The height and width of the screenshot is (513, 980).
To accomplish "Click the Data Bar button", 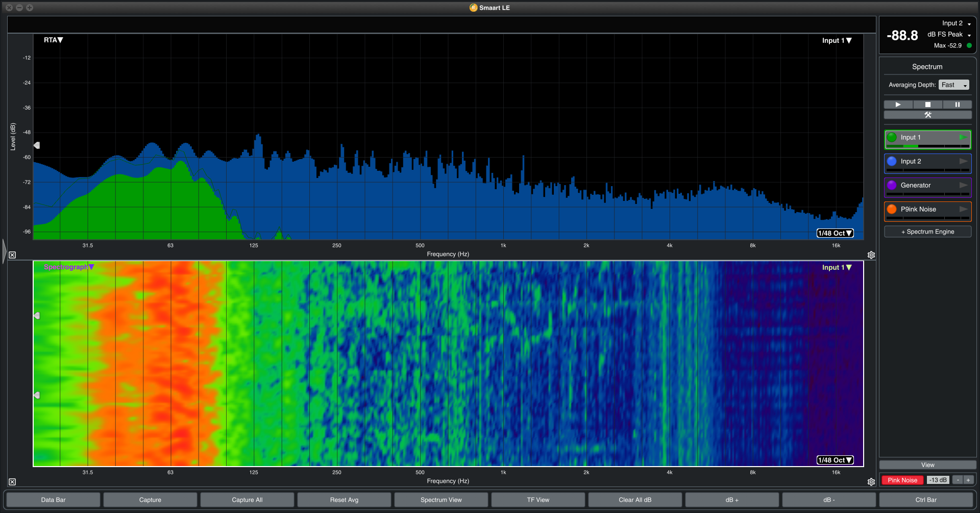I will 53,500.
